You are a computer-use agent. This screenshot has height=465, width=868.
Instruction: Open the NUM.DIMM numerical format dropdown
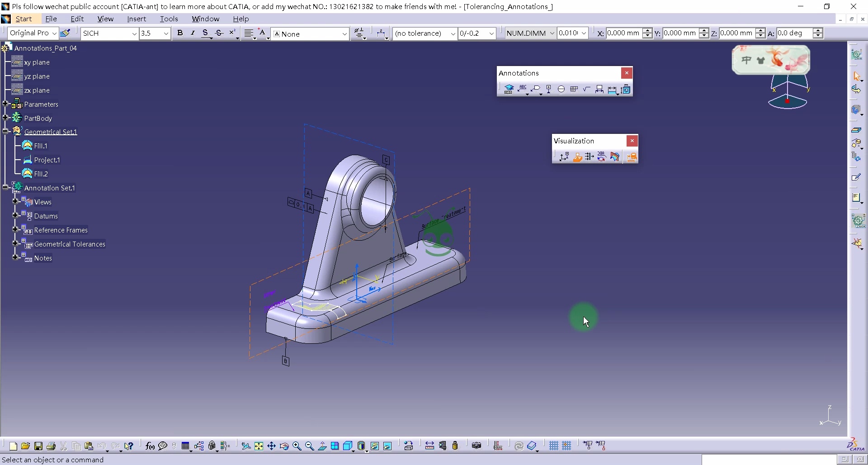click(x=552, y=33)
